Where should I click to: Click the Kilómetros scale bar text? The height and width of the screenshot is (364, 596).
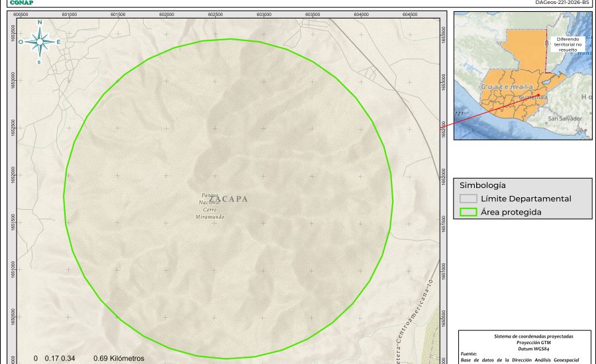coord(119,358)
